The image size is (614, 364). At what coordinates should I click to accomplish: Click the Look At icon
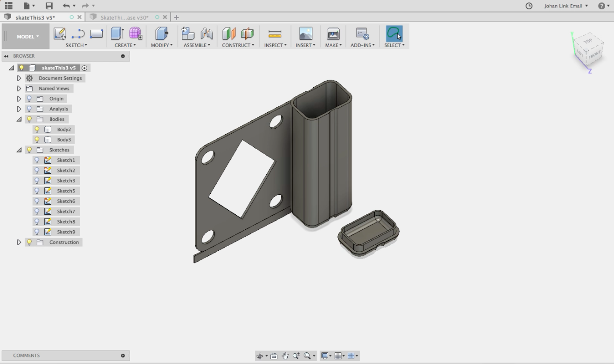[x=274, y=356]
